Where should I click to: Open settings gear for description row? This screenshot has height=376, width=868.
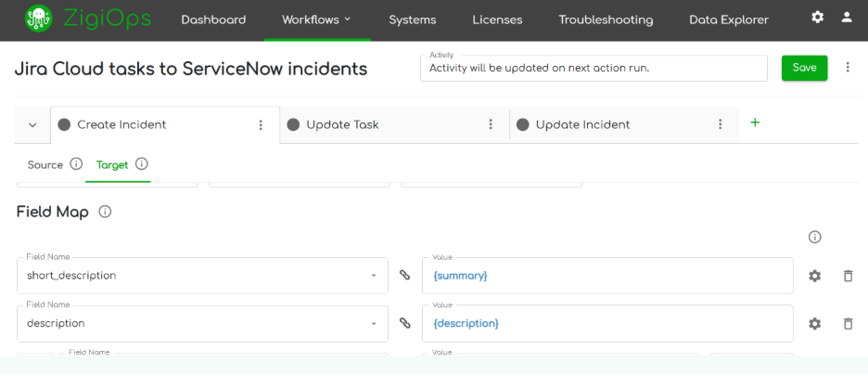814,323
